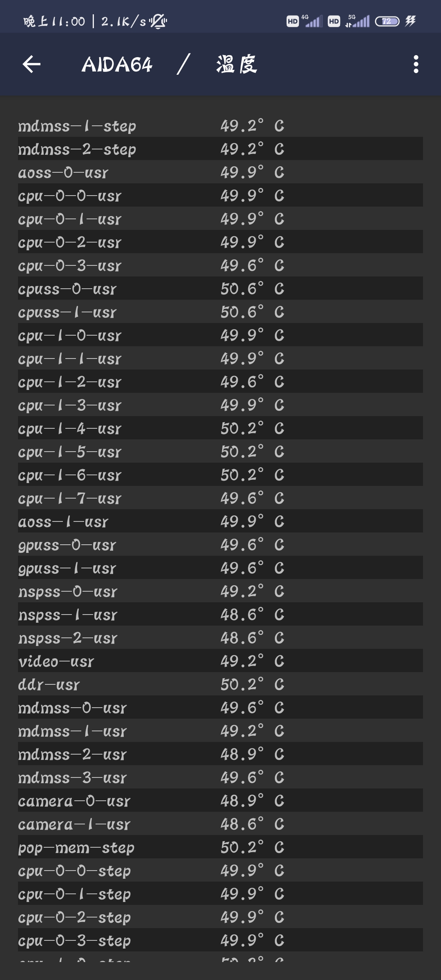Select the mdmss-1-step temperature row
Image resolution: width=441 pixels, height=980 pixels.
pyautogui.click(x=220, y=126)
